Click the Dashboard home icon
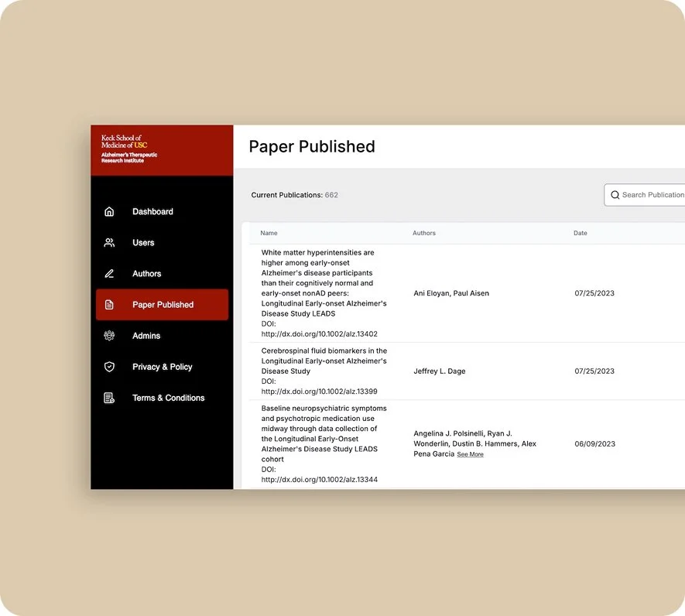Viewport: 685px width, 616px height. pos(109,211)
